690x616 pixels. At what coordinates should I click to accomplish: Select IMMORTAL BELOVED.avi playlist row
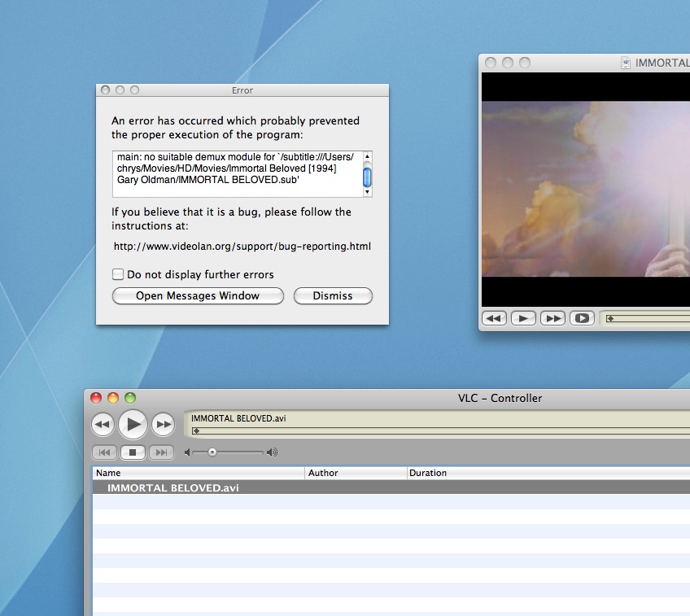tap(391, 487)
